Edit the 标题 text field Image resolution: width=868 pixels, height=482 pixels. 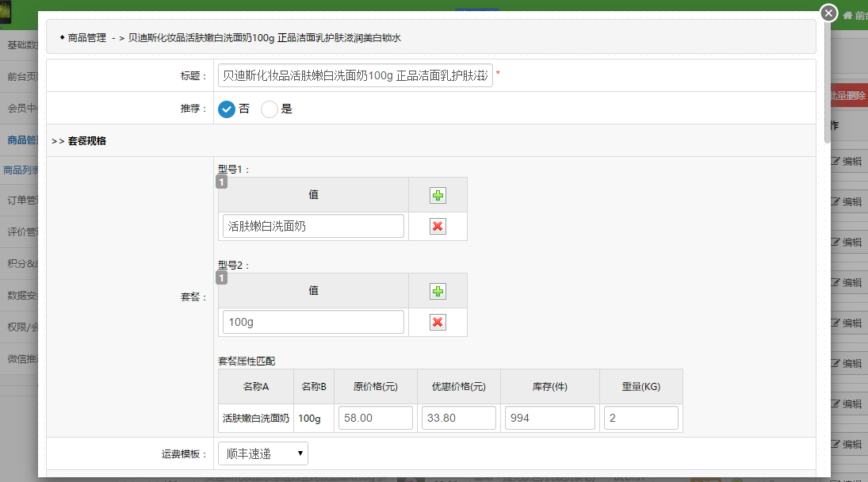tap(355, 75)
